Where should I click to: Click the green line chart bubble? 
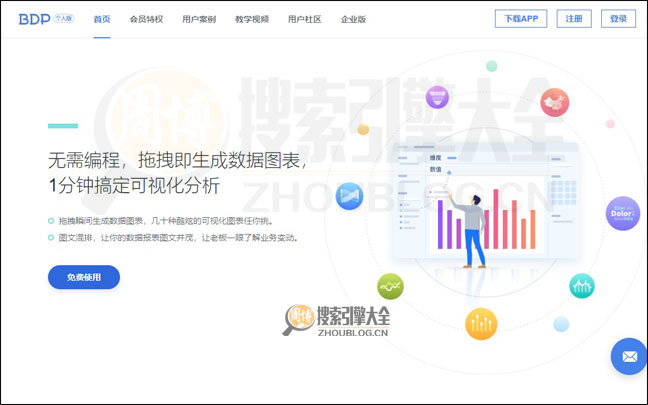pos(390,286)
